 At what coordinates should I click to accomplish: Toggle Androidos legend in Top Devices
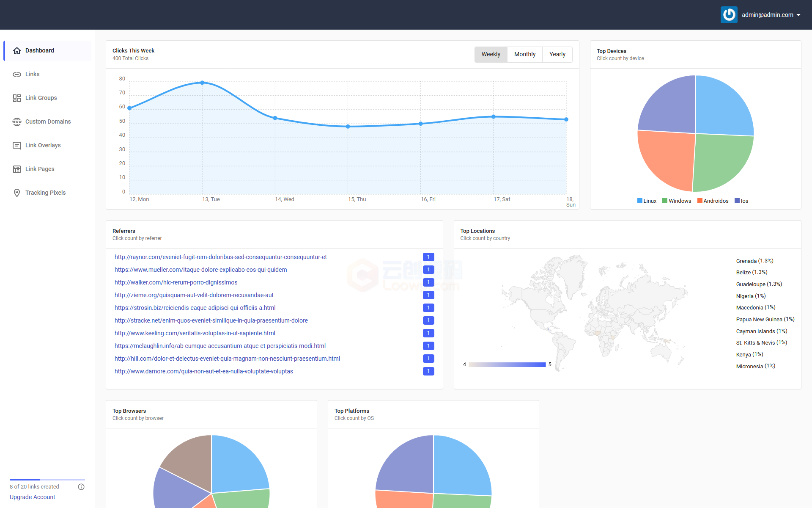click(x=713, y=201)
